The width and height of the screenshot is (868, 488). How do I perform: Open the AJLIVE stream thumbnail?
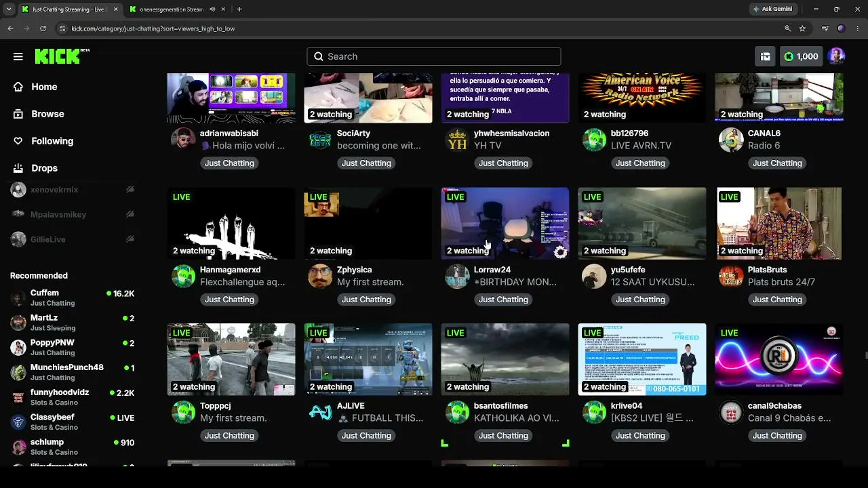coord(368,359)
